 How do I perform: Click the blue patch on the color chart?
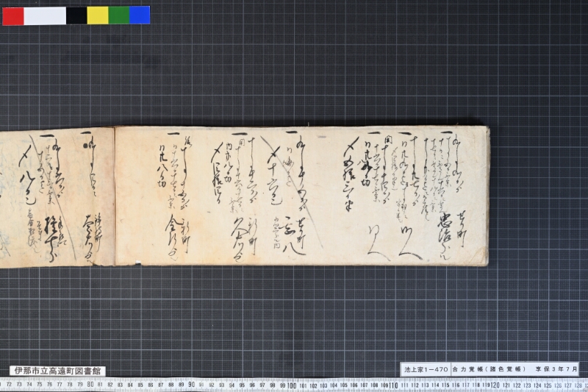click(140, 15)
